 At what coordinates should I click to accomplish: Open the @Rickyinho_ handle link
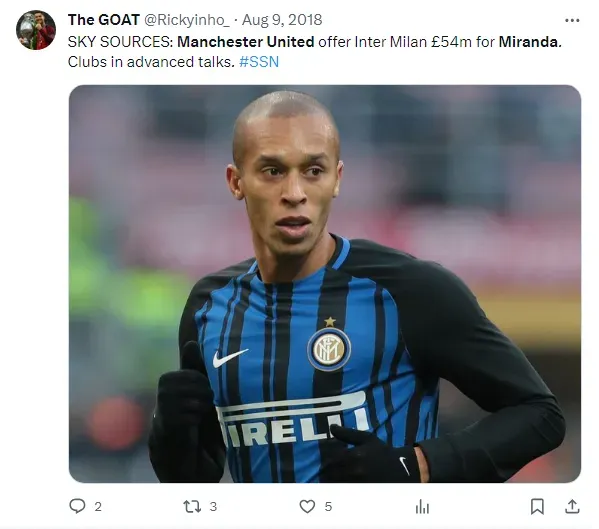tap(186, 20)
